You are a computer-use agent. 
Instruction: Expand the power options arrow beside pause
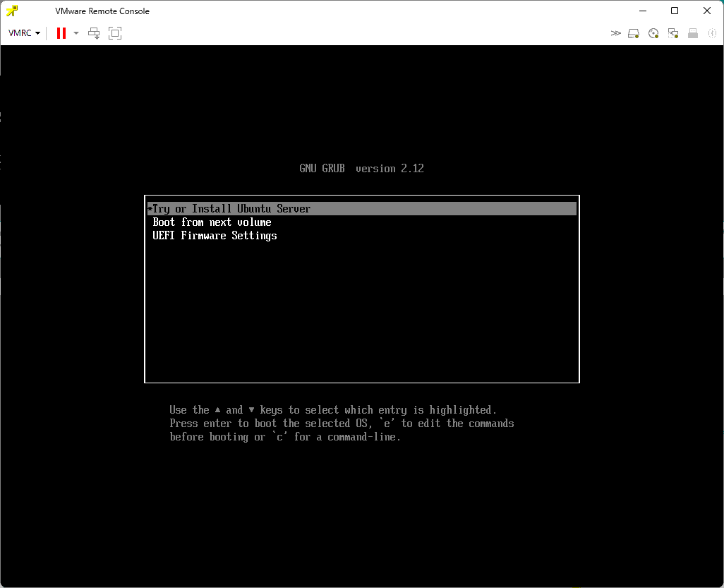76,32
